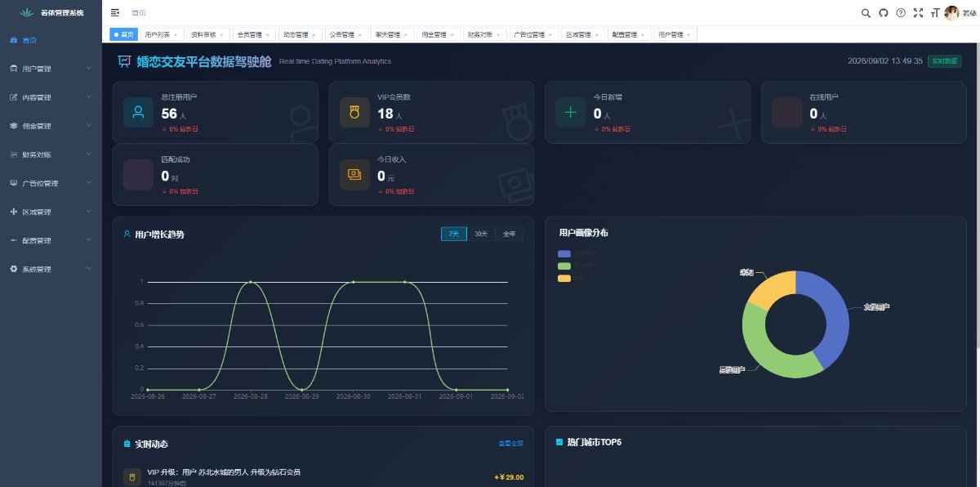Switch to the 资料审核 tab
980x487 pixels.
207,34
